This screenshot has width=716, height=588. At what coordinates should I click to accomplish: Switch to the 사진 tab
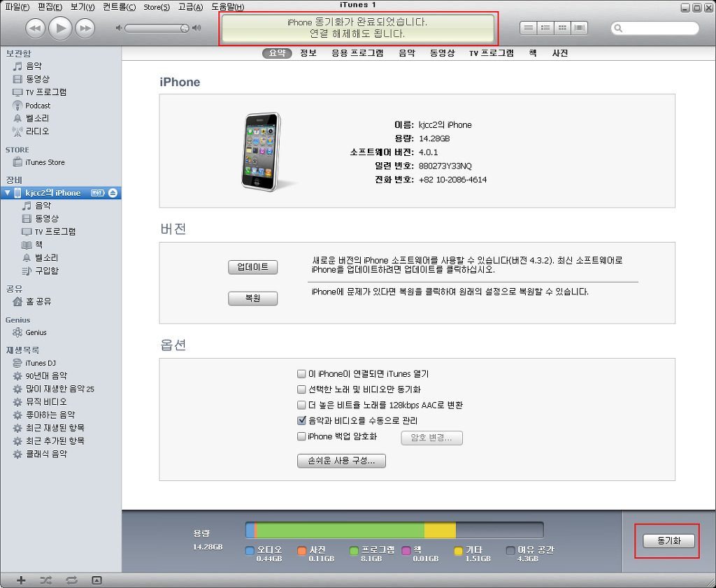(560, 53)
